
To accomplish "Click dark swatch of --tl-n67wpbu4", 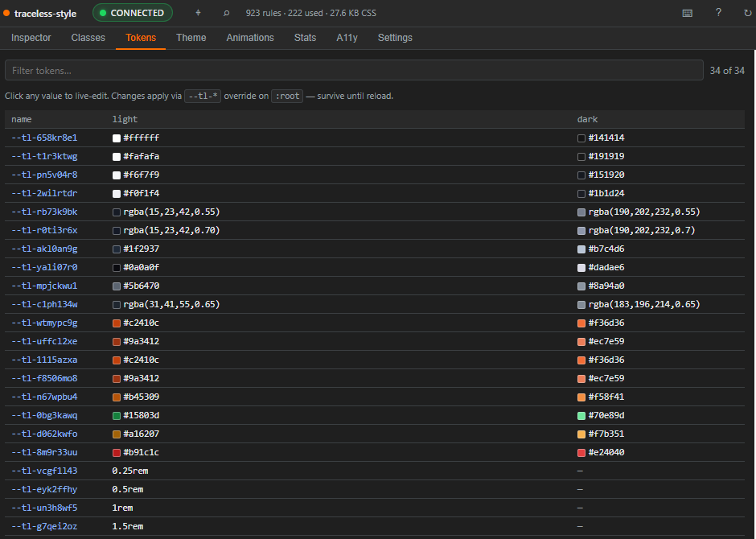I will [581, 397].
